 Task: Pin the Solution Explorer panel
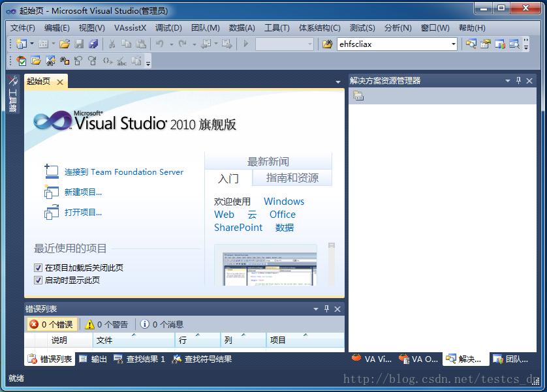pos(518,80)
